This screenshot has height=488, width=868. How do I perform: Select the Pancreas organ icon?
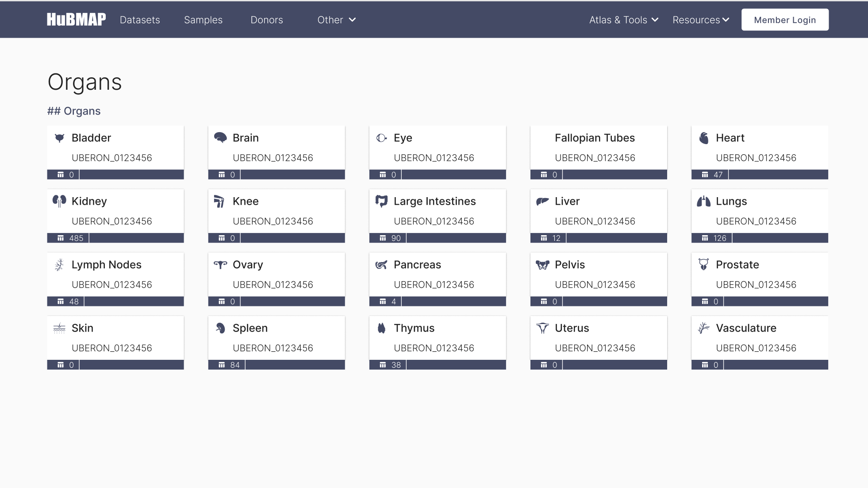pyautogui.click(x=381, y=264)
